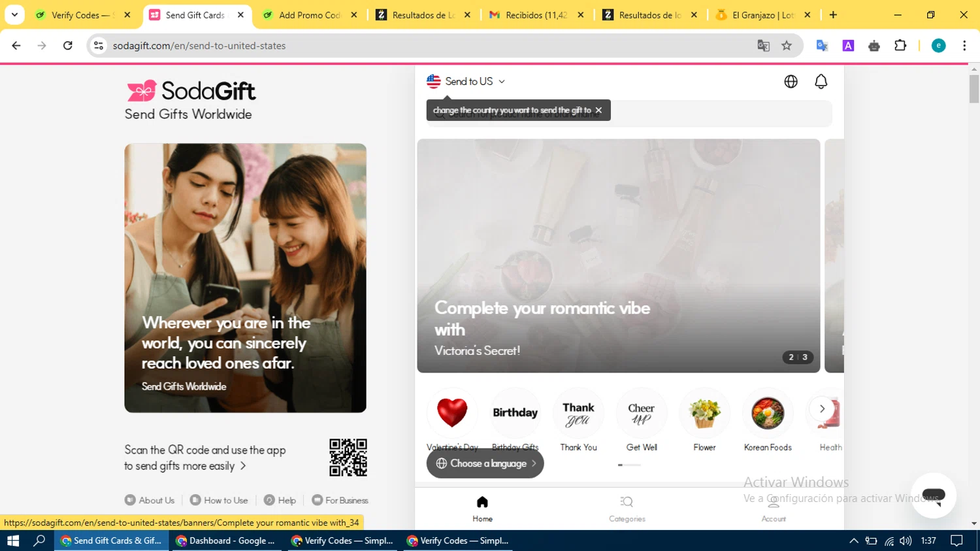980x551 pixels.
Task: Open the volume icon in system tray
Action: [906, 541]
